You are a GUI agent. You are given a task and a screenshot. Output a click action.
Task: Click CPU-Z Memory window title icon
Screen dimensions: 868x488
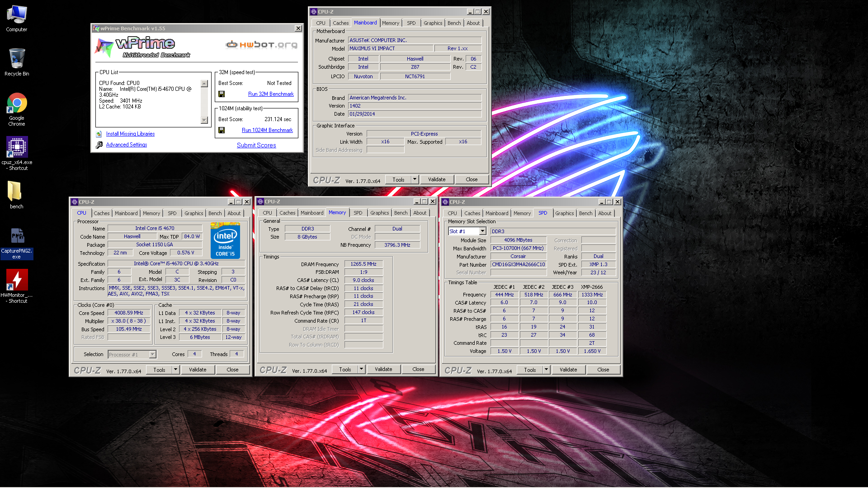click(260, 202)
